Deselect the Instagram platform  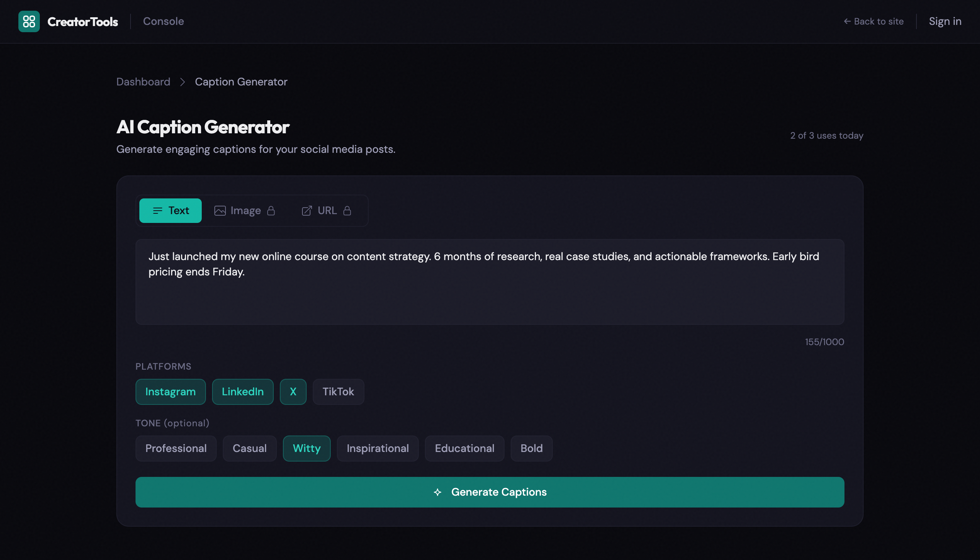[170, 391]
